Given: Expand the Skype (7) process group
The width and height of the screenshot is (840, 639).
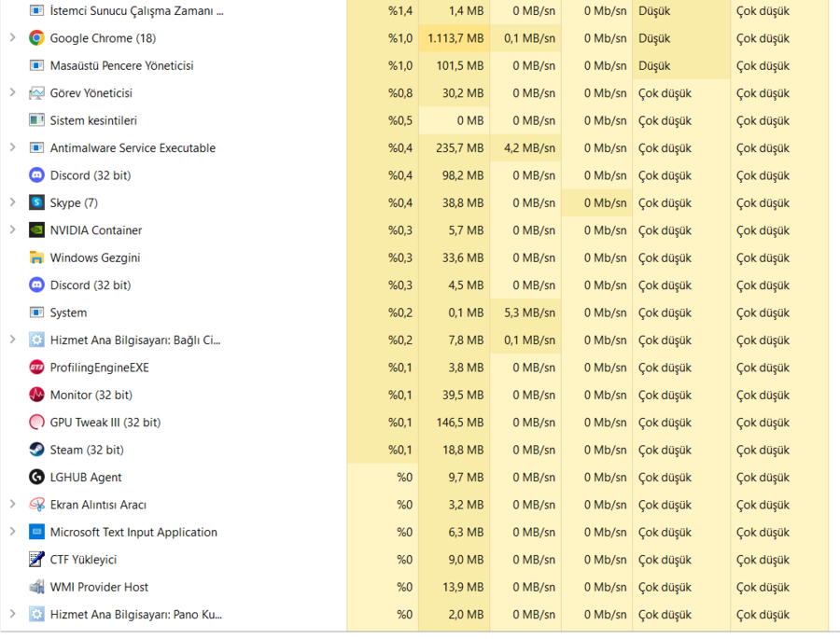Looking at the screenshot, I should click(x=13, y=201).
